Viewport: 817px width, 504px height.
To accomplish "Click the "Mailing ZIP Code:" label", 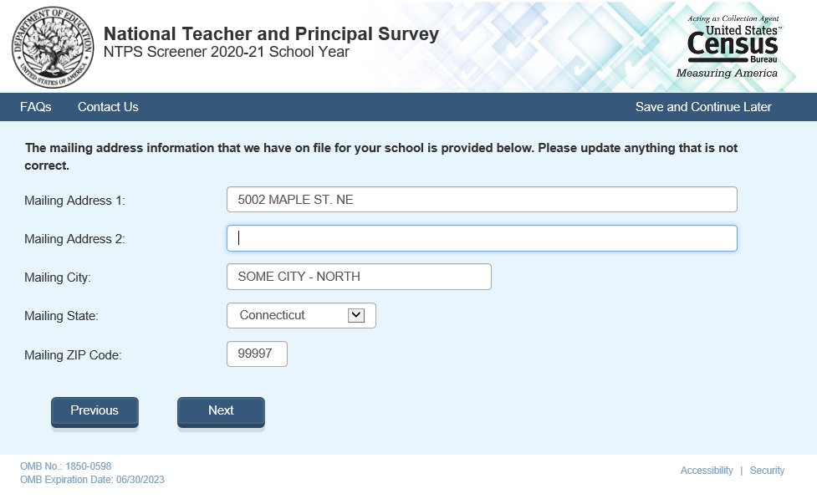I will 73,355.
